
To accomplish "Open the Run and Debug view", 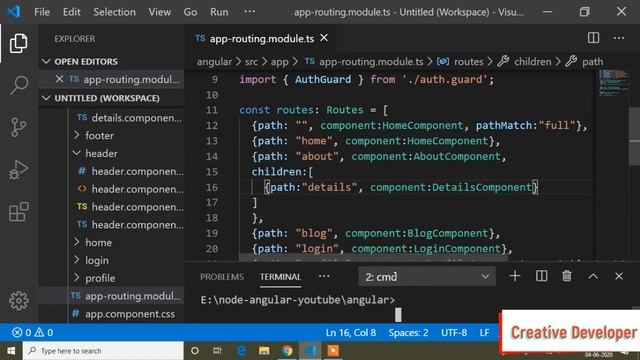I will [x=18, y=170].
